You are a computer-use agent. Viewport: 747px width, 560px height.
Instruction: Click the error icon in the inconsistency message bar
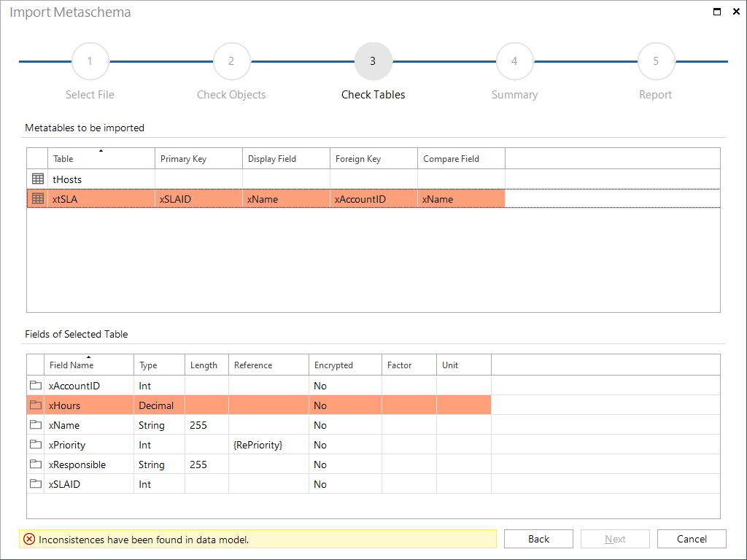tap(29, 539)
